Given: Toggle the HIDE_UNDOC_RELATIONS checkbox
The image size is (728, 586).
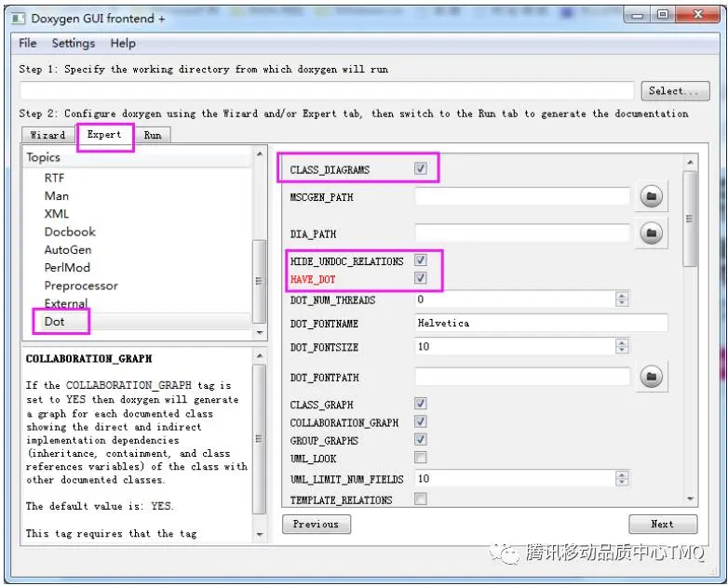Looking at the screenshot, I should 421,260.
